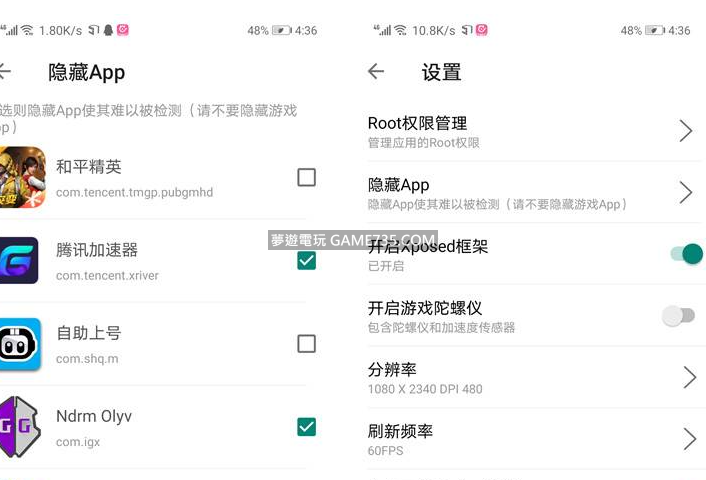
Task: Expand Root权限管理 with its chevron
Action: coord(686,131)
